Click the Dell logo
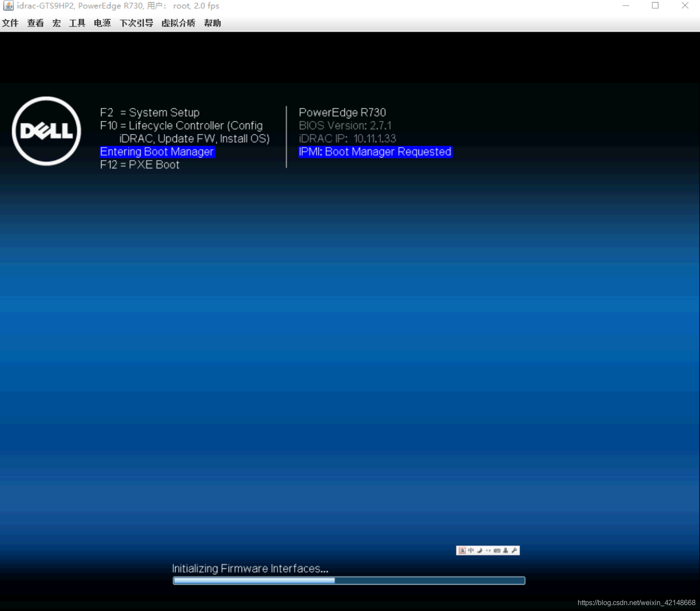The height and width of the screenshot is (611, 700). 46,131
